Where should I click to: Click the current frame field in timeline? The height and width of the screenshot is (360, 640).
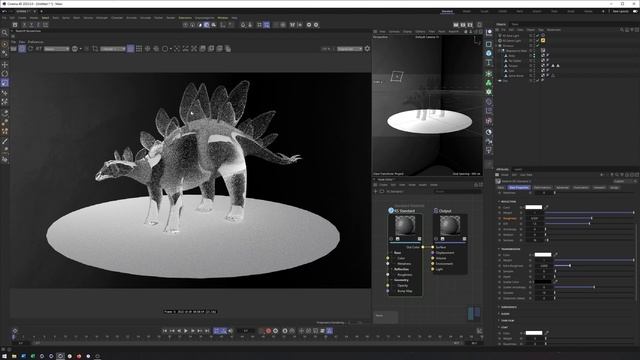246,331
